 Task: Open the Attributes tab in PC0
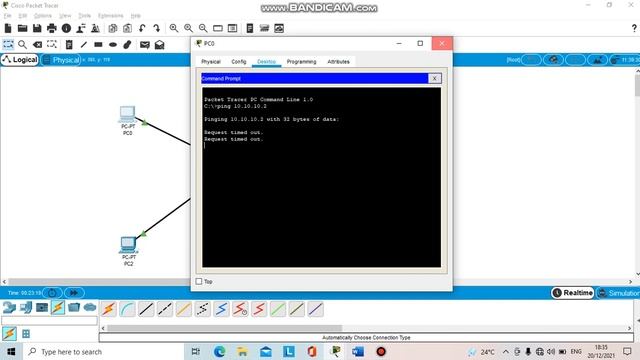point(338,62)
